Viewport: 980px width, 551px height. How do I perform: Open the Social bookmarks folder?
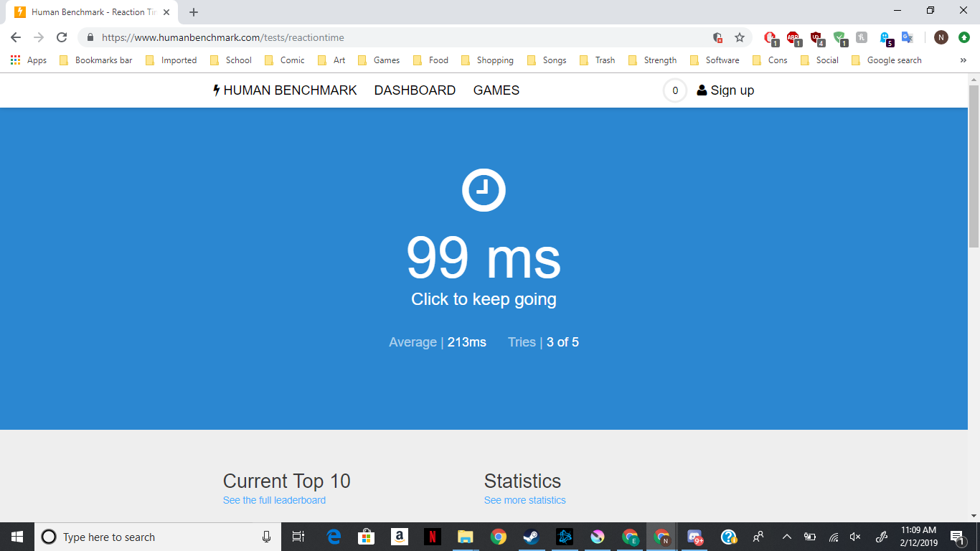pos(819,60)
